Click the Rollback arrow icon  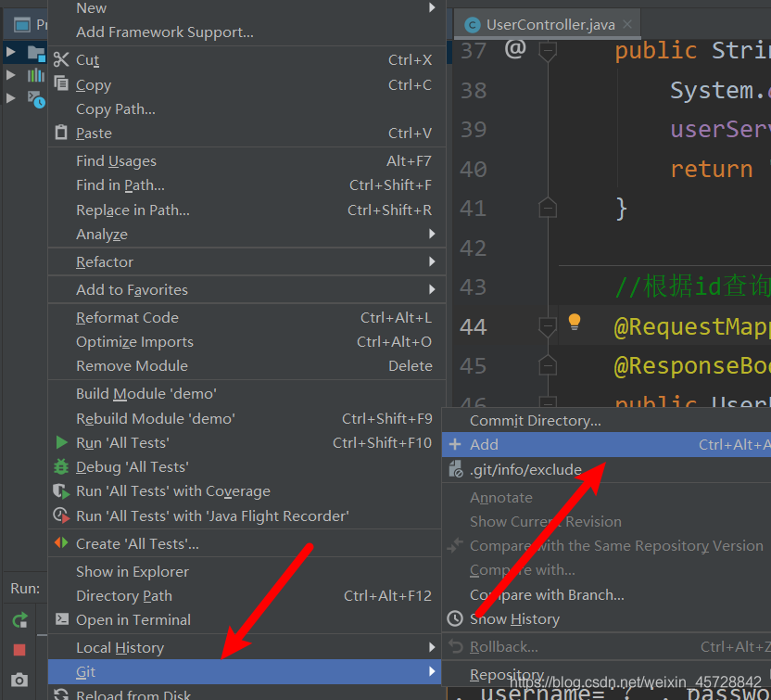click(x=455, y=646)
